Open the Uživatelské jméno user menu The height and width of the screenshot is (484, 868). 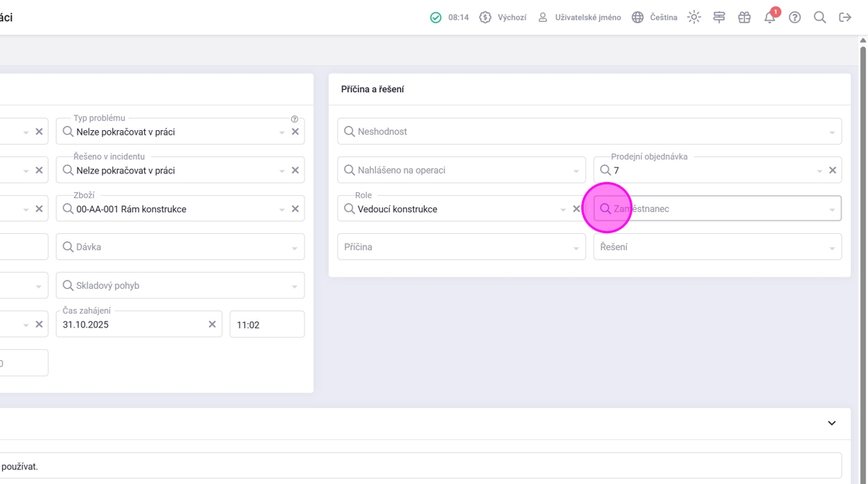(x=580, y=17)
